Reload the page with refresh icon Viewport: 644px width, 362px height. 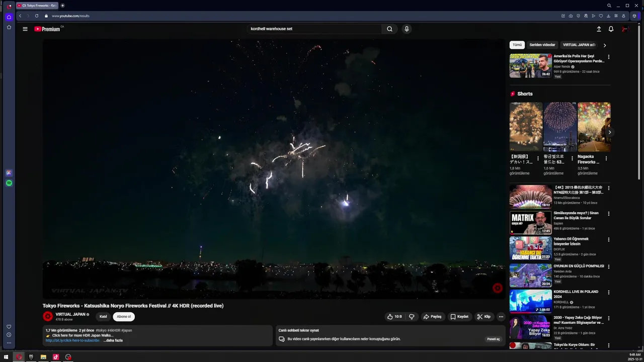click(36, 16)
